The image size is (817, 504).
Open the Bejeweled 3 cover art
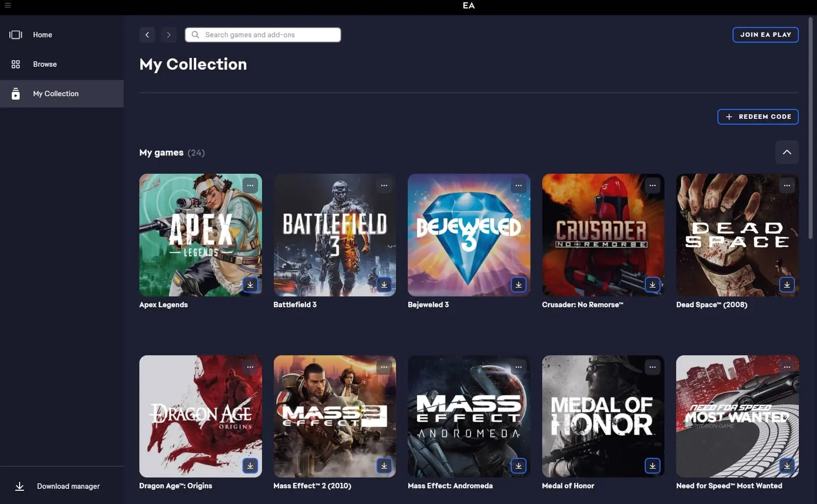469,235
